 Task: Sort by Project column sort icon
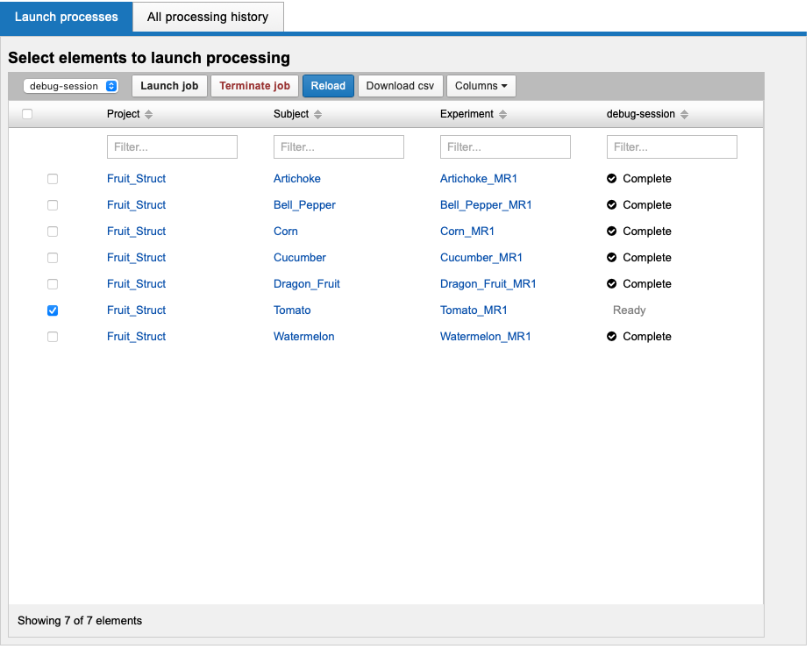click(x=148, y=115)
